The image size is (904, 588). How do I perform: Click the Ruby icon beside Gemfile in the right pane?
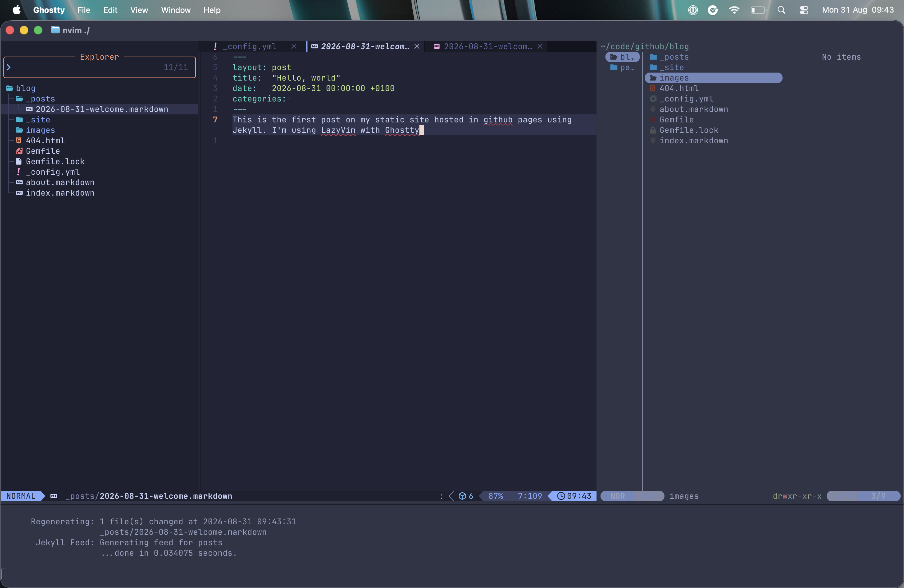click(x=652, y=120)
